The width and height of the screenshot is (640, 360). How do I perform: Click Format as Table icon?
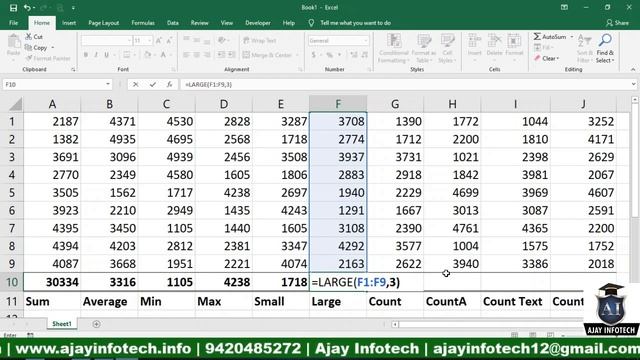point(424,41)
